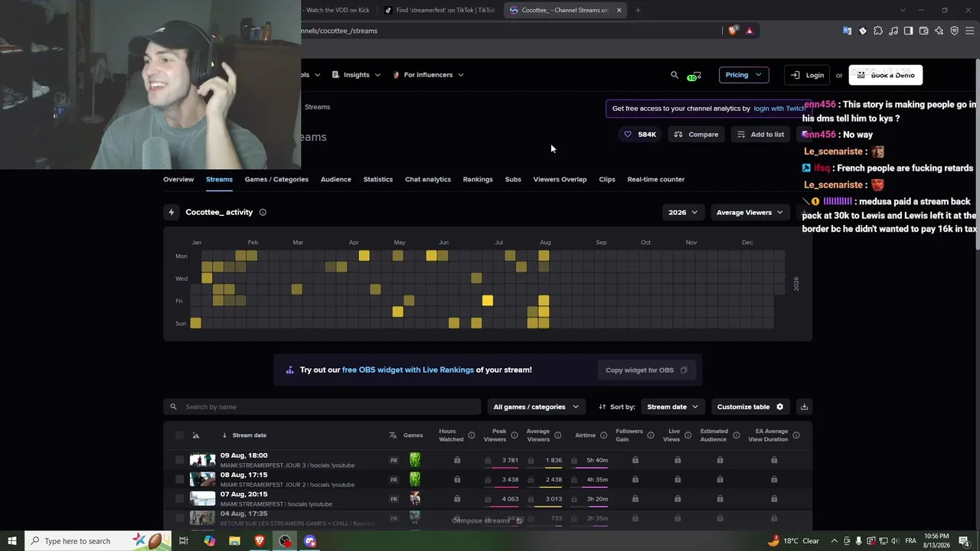Click the Customize table button
The height and width of the screenshot is (551, 980).
click(x=750, y=406)
